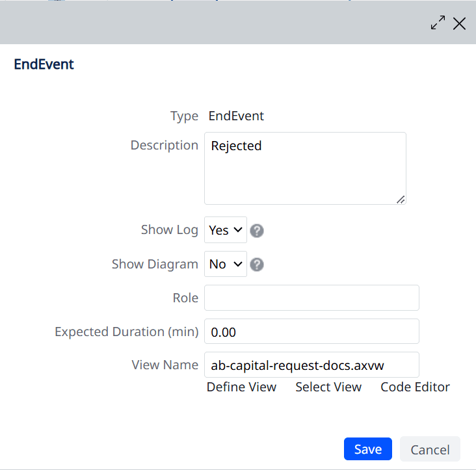Click the EndEvent type value text
The height and width of the screenshot is (470, 476).
(x=236, y=116)
